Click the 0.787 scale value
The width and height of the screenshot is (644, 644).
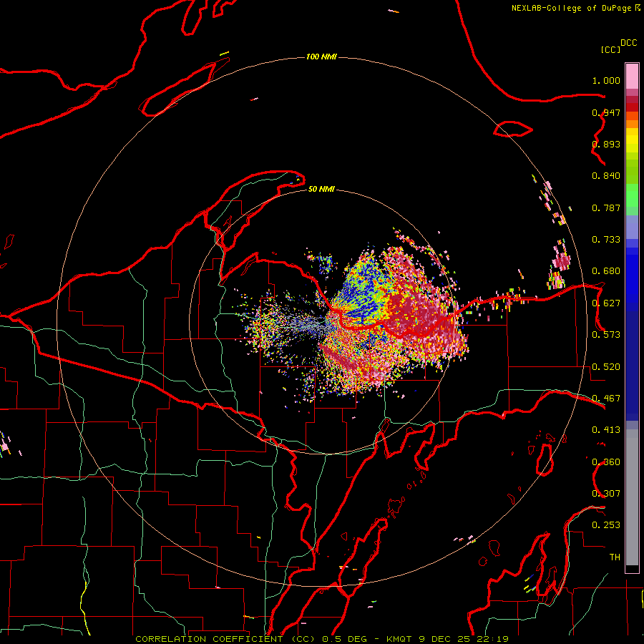606,208
